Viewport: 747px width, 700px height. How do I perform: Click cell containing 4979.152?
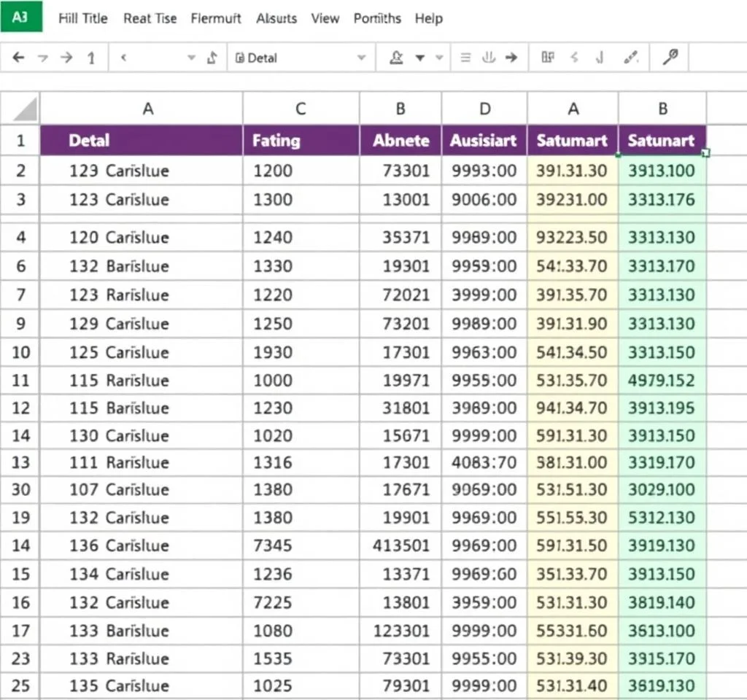(662, 381)
